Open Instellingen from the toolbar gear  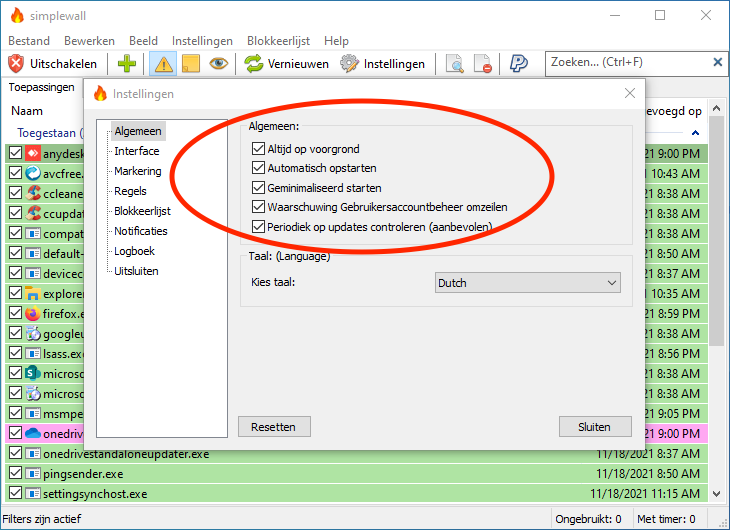pos(349,63)
